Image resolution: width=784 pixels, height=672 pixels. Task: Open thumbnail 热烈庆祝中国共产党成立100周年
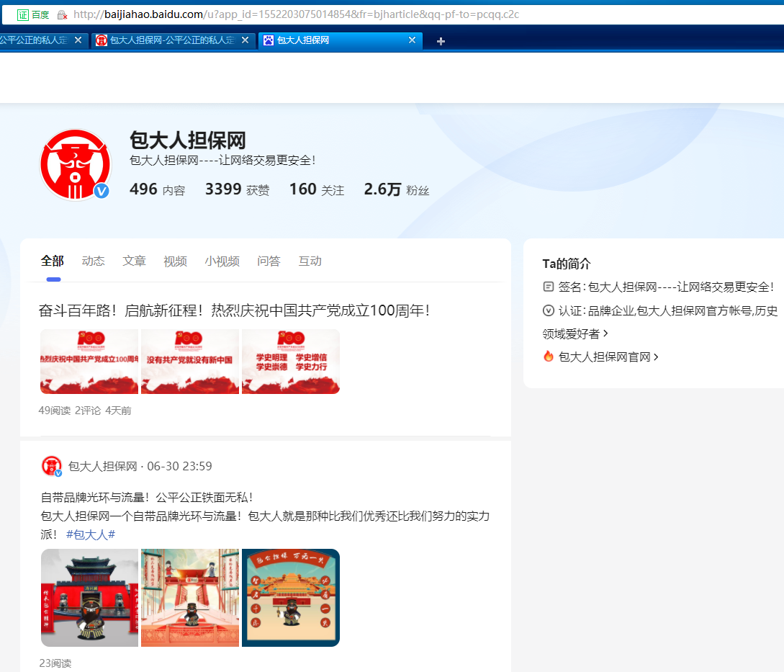coord(89,362)
